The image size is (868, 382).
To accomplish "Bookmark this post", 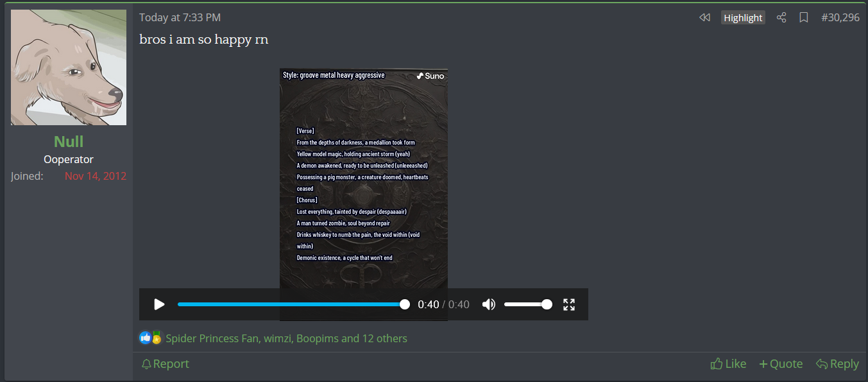I will [x=803, y=18].
